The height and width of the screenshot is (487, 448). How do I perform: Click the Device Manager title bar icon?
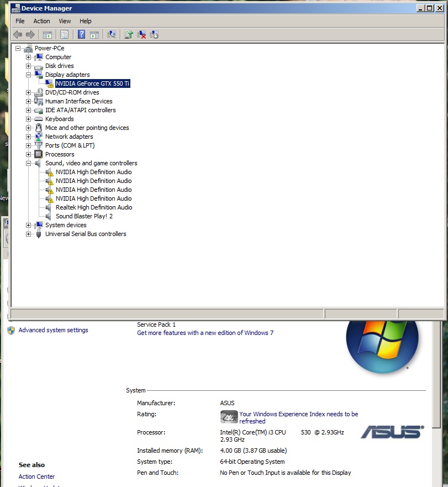[x=16, y=8]
